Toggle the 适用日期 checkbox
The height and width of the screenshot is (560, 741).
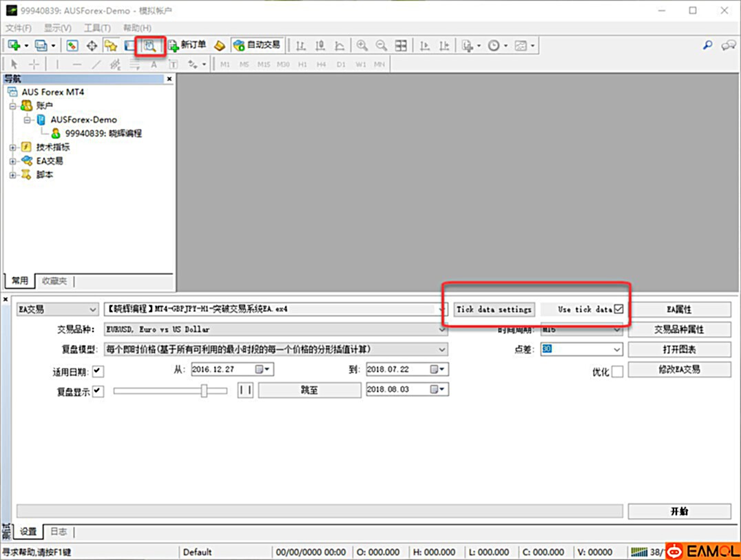(x=98, y=371)
